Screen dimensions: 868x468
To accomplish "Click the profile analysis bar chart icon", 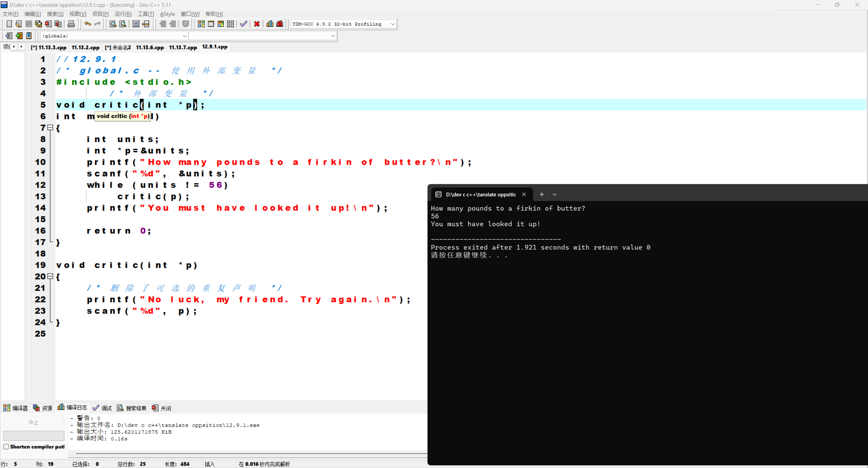I will pos(270,24).
